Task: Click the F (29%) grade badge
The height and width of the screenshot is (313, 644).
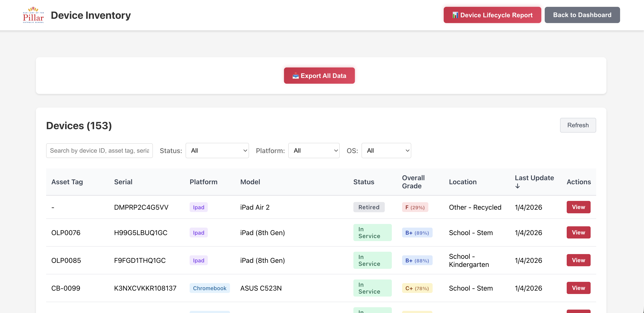Action: 415,207
